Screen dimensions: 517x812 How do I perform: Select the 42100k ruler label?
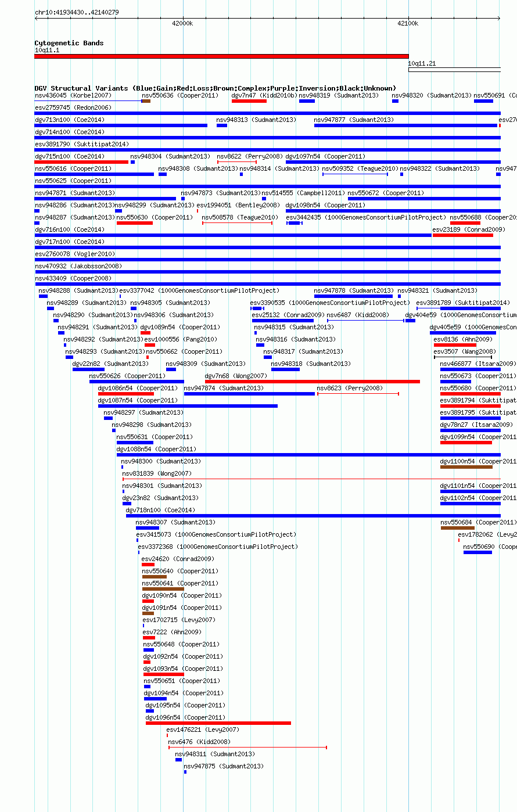tap(408, 23)
